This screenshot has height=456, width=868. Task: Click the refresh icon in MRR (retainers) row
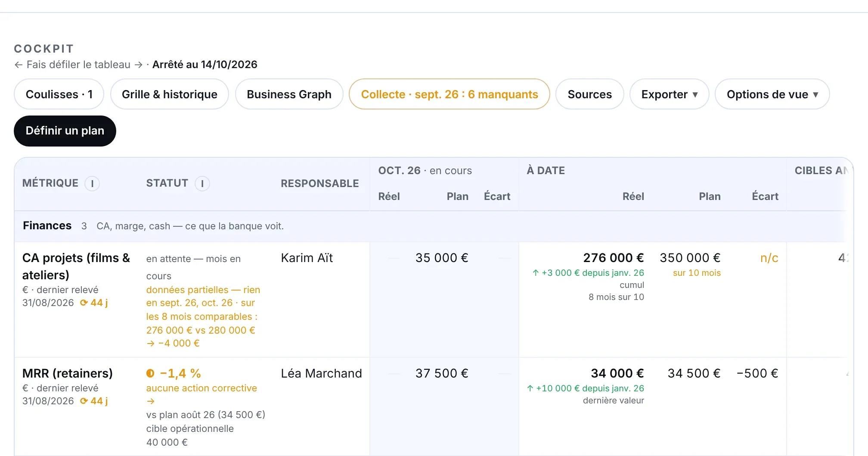pos(84,401)
